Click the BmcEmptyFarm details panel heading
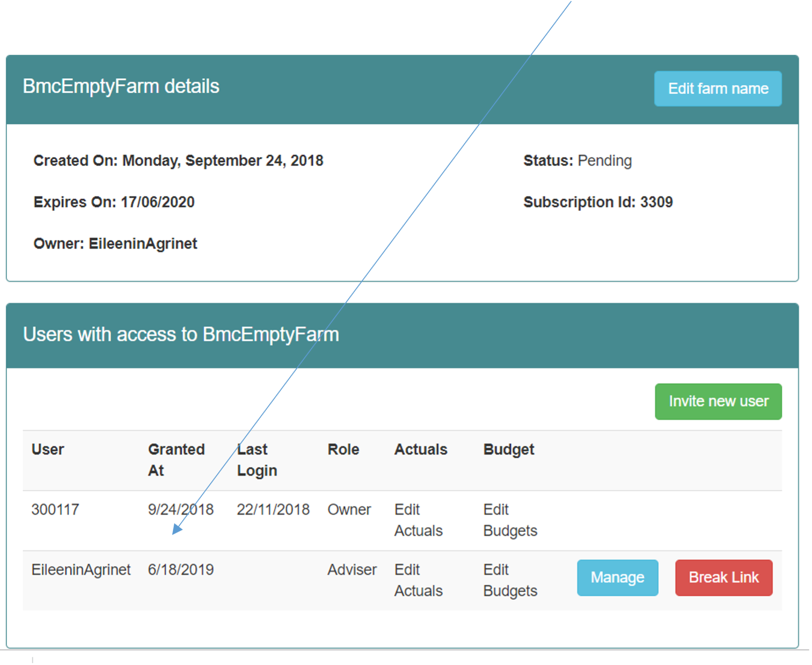 pyautogui.click(x=121, y=86)
